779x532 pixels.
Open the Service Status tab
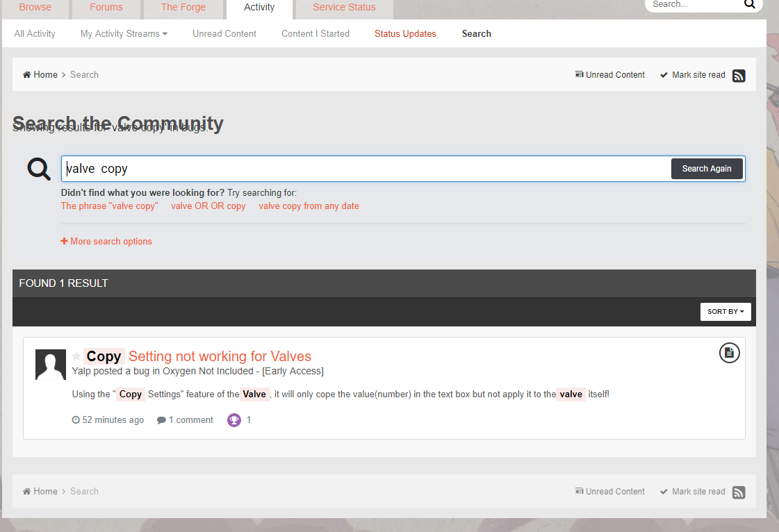click(344, 8)
